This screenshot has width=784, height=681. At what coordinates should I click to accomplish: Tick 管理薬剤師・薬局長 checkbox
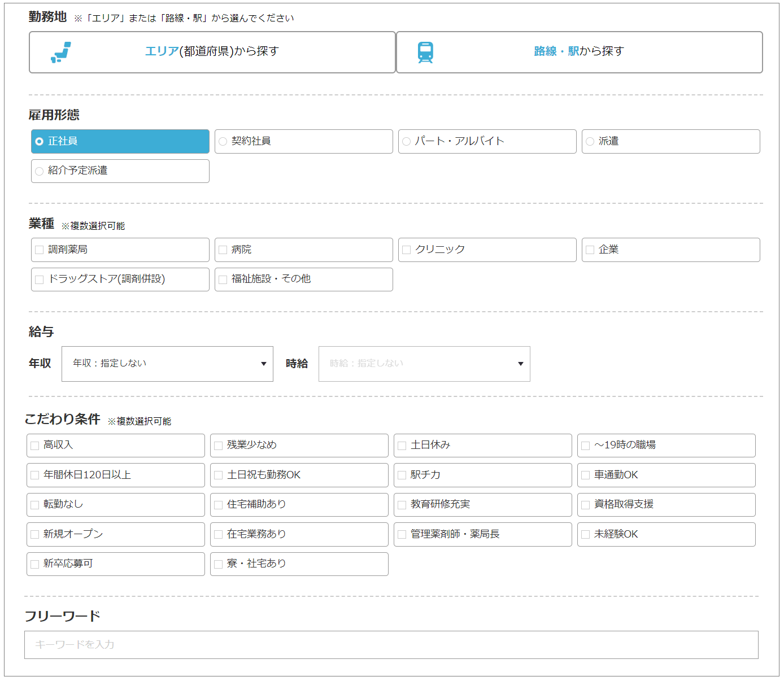click(483, 534)
